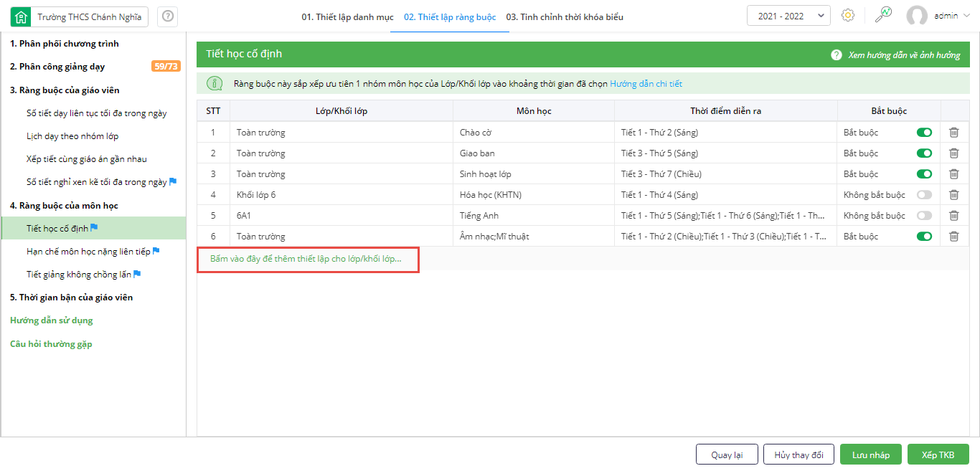Click the Thời điểm diễn ra column header
This screenshot has width=980, height=471.
[726, 111]
